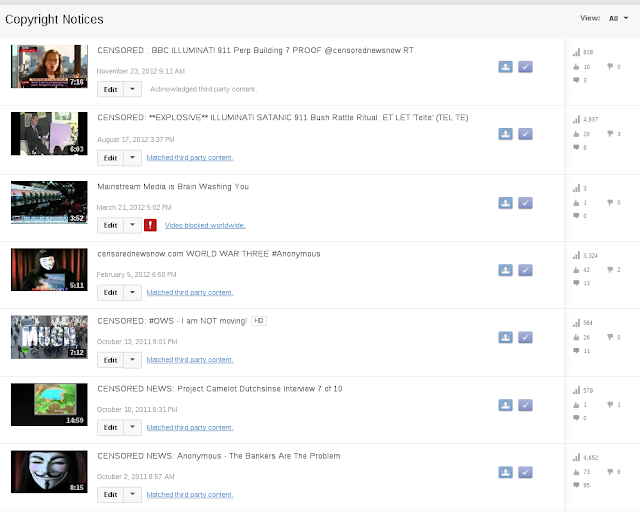Click the 5:11 WORLD WAR THREE thumbnail

tap(49, 269)
